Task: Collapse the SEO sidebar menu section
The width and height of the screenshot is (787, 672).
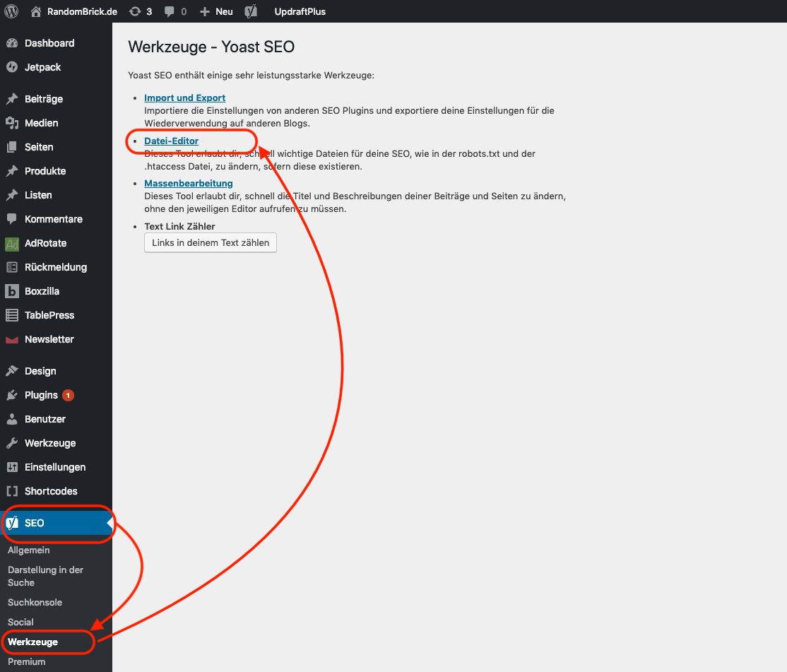Action: (34, 523)
